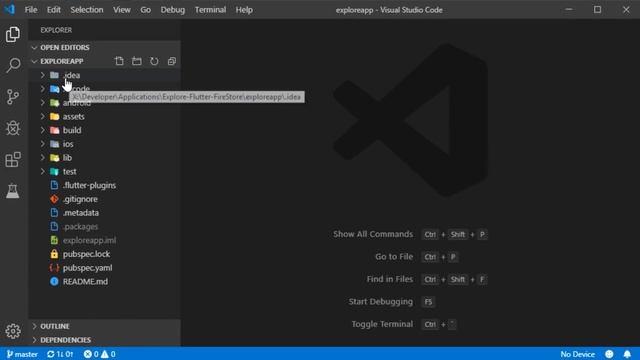The image size is (640, 360).
Task: Open notifications bell in status bar
Action: point(627,354)
